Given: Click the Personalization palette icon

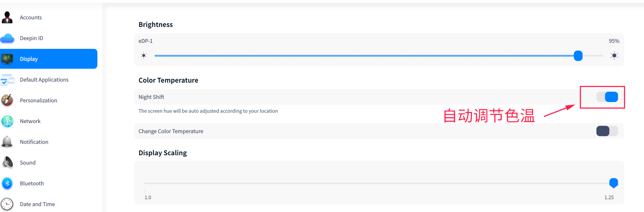Looking at the screenshot, I should 7,100.
